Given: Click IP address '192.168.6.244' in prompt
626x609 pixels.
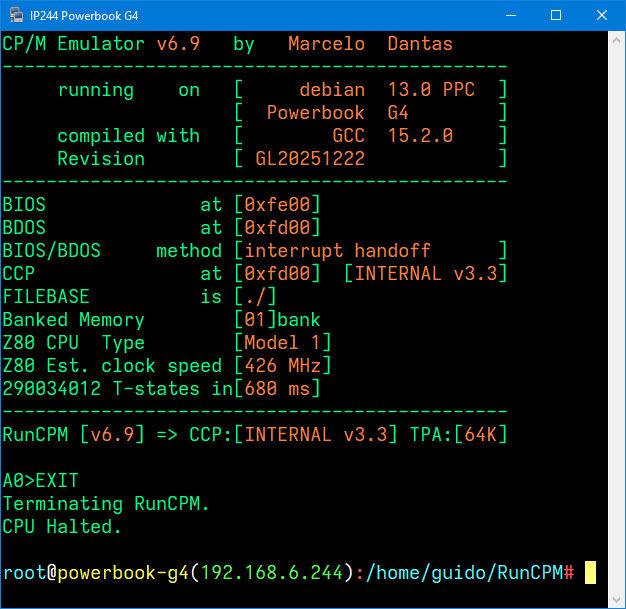Looking at the screenshot, I should click(x=272, y=572).
